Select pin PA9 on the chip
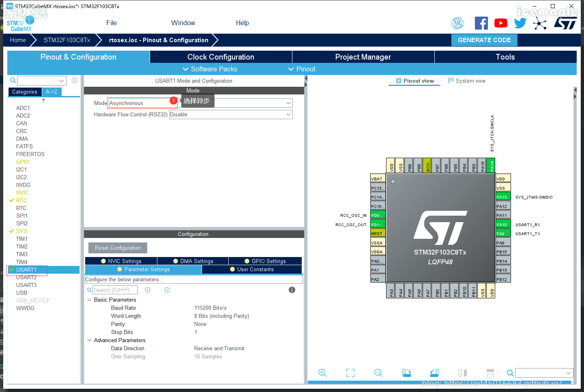 (x=503, y=233)
